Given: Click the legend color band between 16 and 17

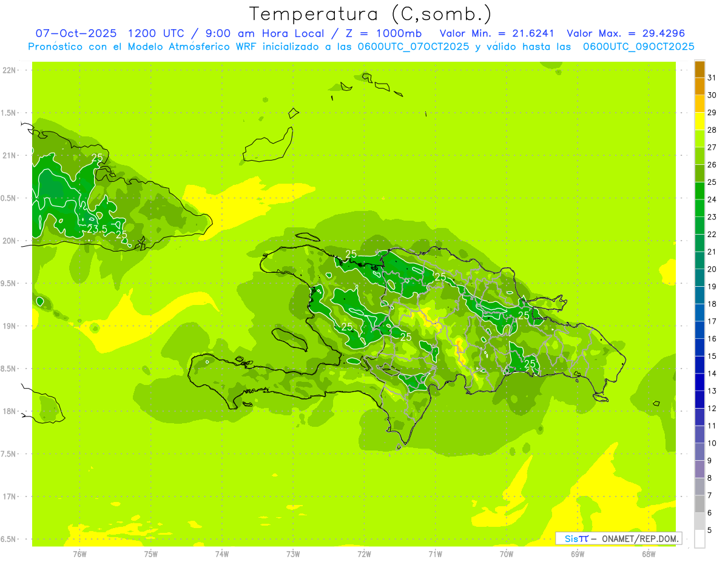Looking at the screenshot, I should pos(699,330).
